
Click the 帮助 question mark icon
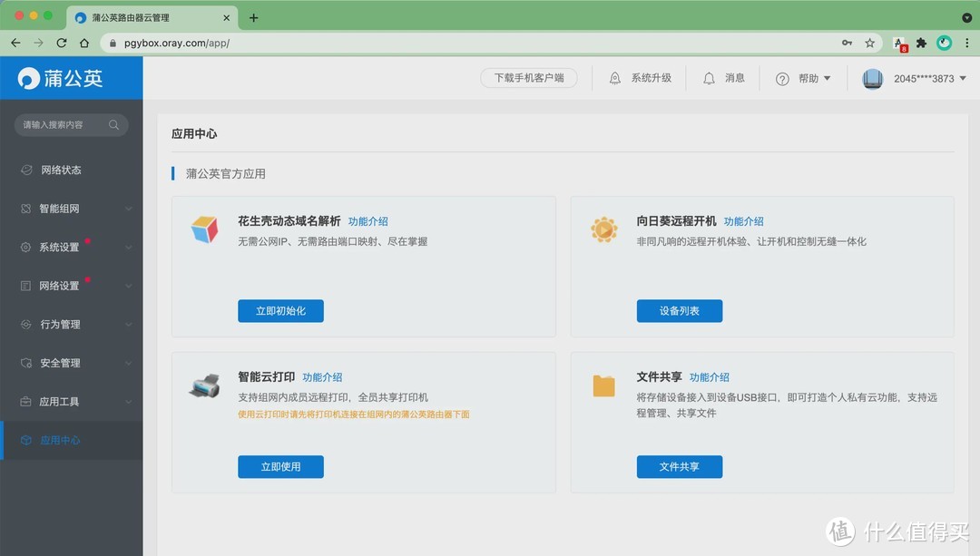[781, 78]
